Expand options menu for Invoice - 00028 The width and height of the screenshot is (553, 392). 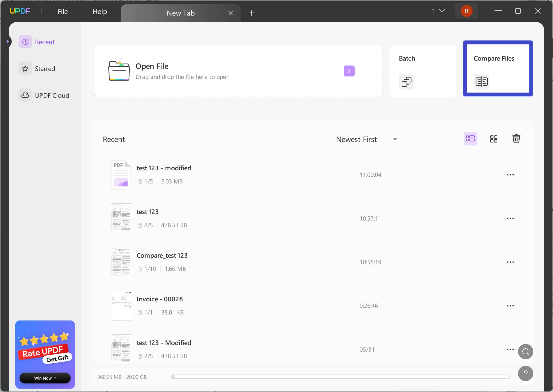click(510, 305)
